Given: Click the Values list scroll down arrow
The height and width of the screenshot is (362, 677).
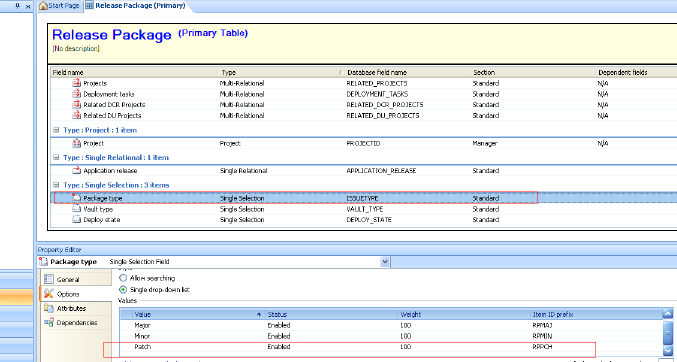Looking at the screenshot, I should [668, 350].
